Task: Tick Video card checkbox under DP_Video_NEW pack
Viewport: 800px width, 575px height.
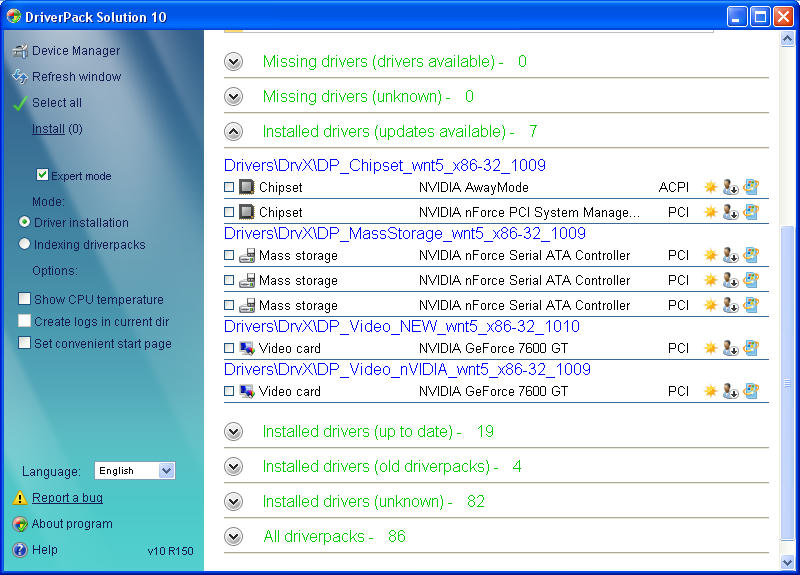Action: click(229, 348)
